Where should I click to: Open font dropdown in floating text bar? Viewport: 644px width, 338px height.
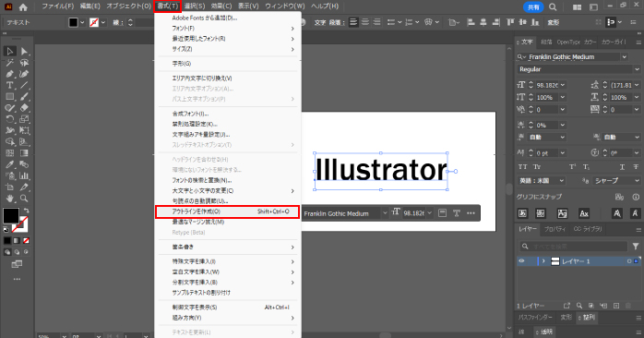(385, 213)
